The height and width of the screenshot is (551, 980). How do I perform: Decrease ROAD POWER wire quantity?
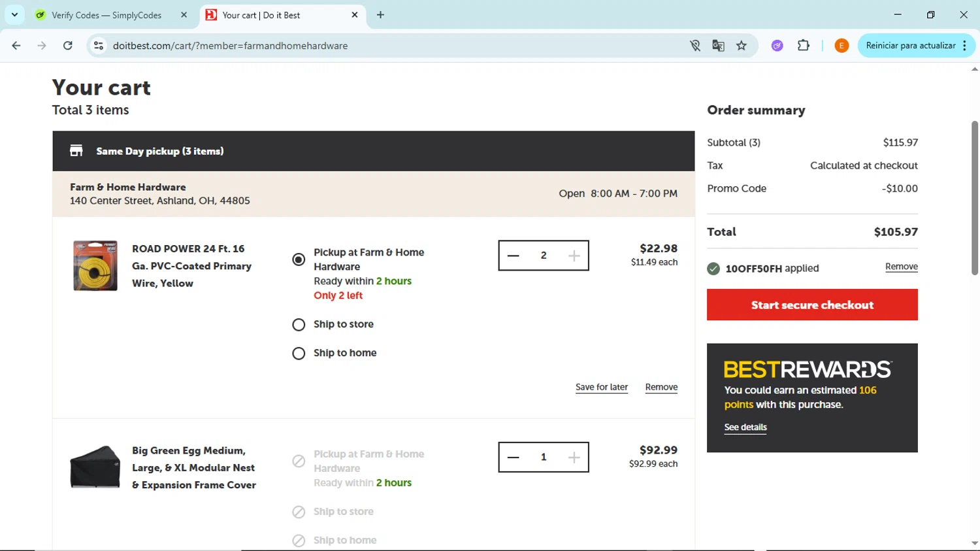pos(513,256)
